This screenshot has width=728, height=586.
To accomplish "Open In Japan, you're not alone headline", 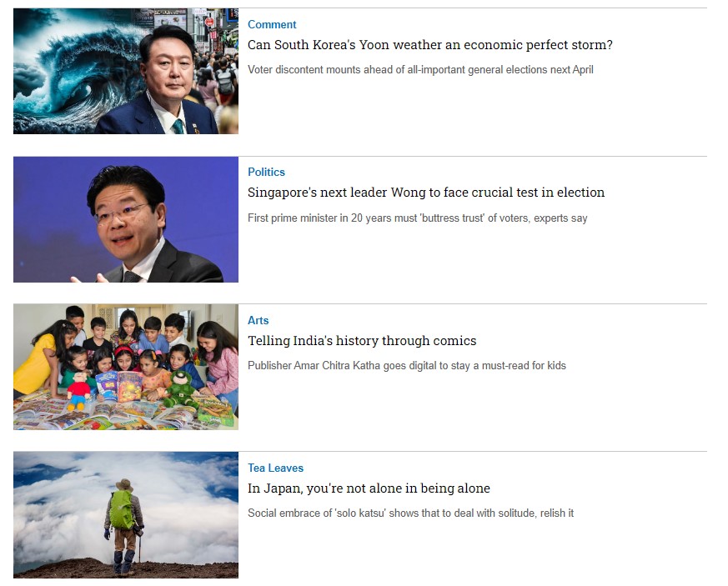I will [x=369, y=488].
